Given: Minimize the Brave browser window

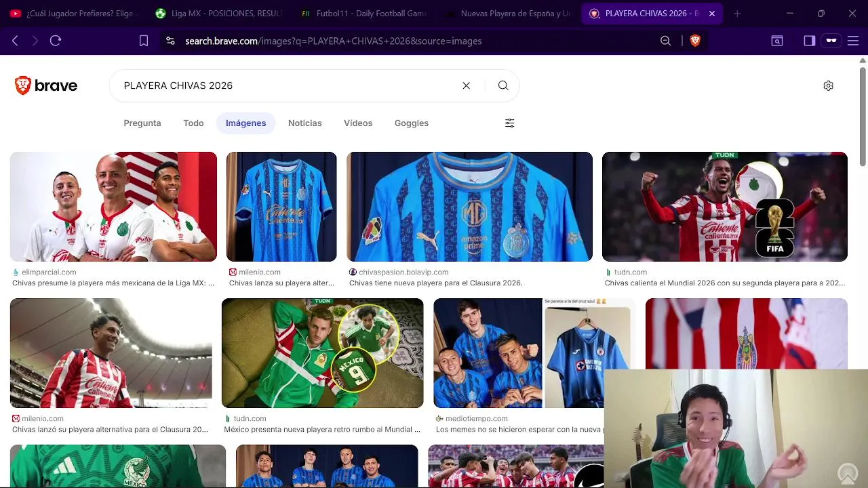Looking at the screenshot, I should pyautogui.click(x=790, y=14).
